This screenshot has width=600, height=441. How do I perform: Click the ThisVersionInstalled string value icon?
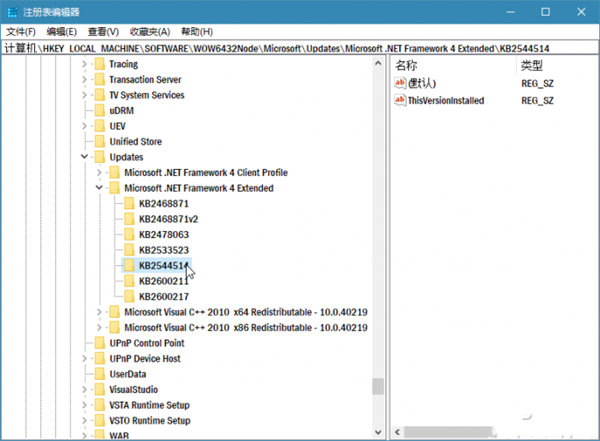pos(400,101)
